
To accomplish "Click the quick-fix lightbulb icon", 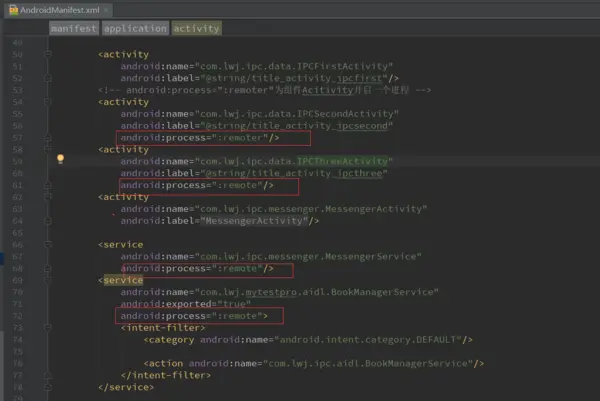I will (x=60, y=158).
